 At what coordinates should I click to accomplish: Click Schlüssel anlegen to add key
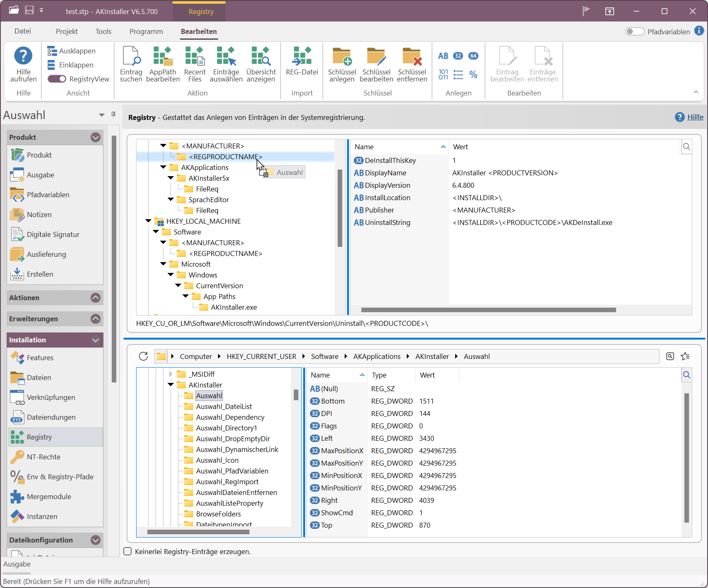[x=342, y=64]
